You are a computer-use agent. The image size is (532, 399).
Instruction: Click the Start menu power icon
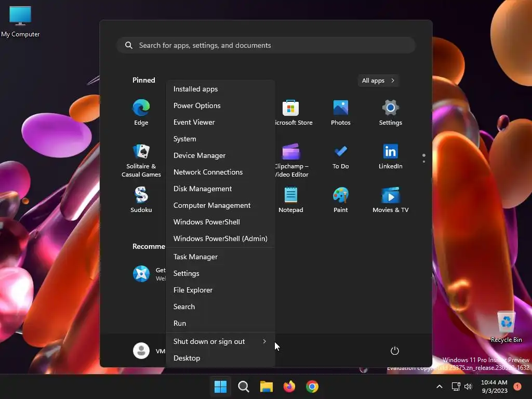click(395, 351)
